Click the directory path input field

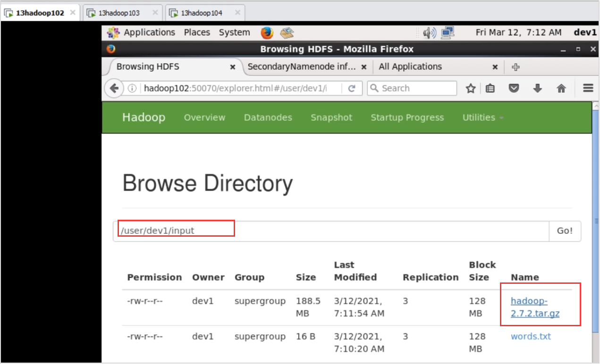(331, 231)
